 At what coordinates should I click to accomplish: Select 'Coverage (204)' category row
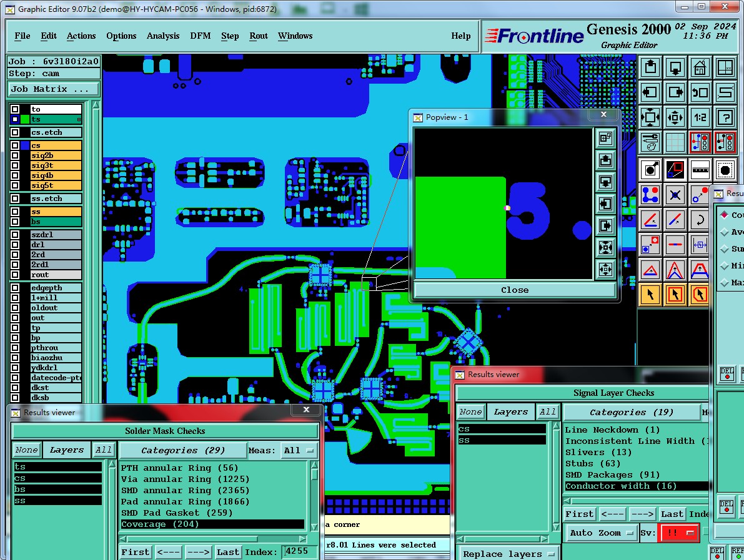point(212,524)
